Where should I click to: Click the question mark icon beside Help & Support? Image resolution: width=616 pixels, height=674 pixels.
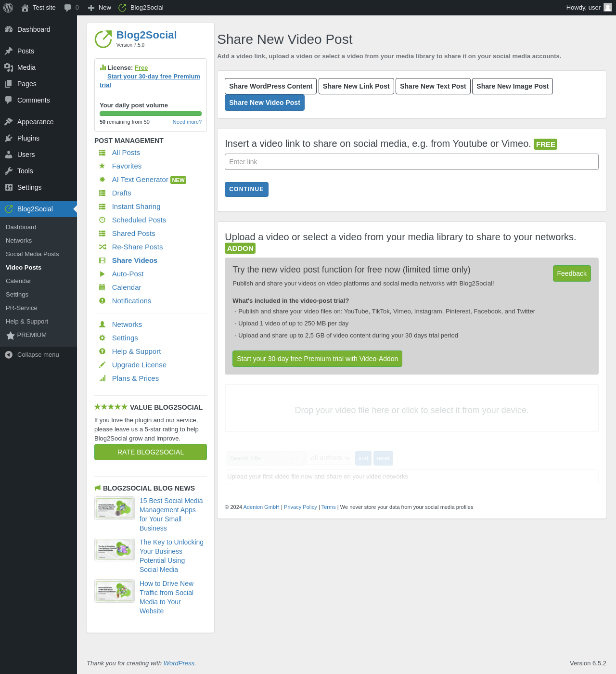[102, 351]
